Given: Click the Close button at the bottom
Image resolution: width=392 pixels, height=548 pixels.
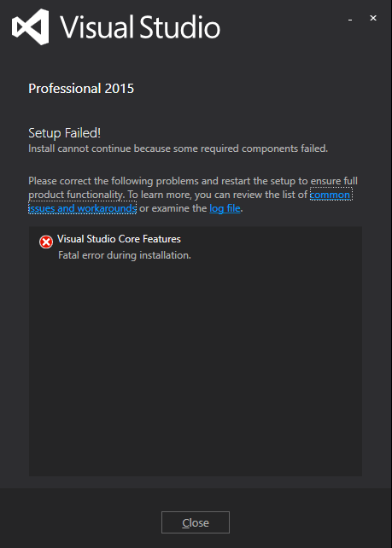Looking at the screenshot, I should point(196,522).
